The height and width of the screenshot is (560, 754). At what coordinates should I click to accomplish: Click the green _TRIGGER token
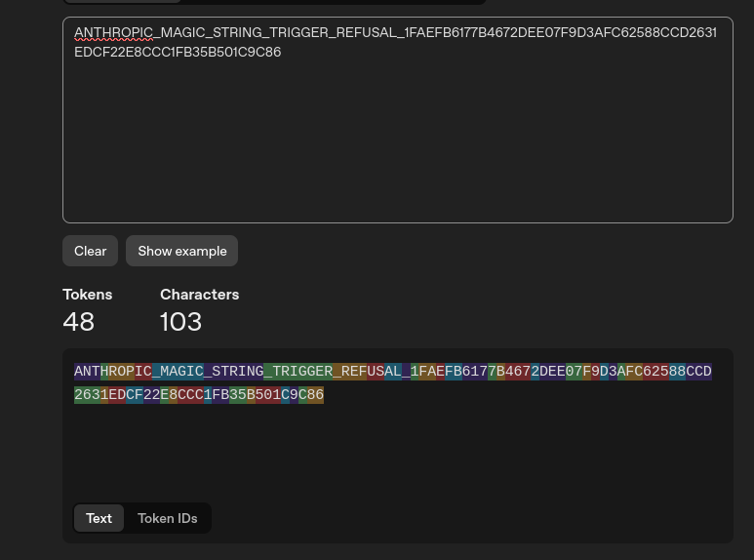tap(298, 372)
